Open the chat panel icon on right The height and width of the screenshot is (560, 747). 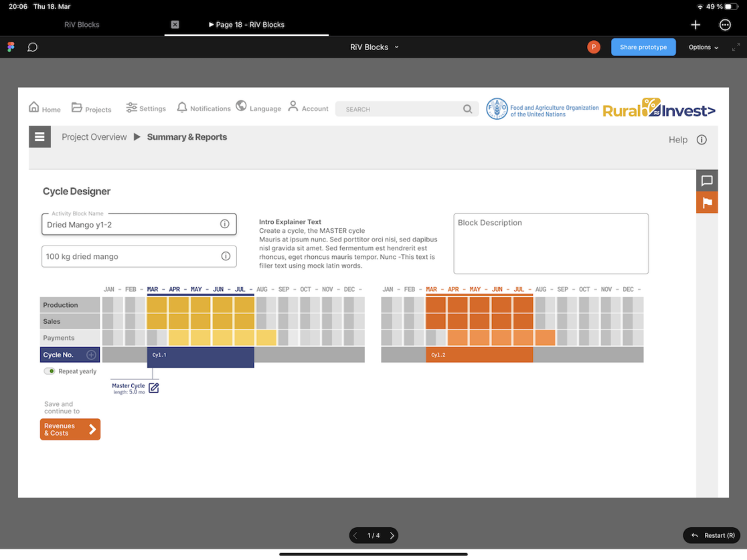(707, 181)
